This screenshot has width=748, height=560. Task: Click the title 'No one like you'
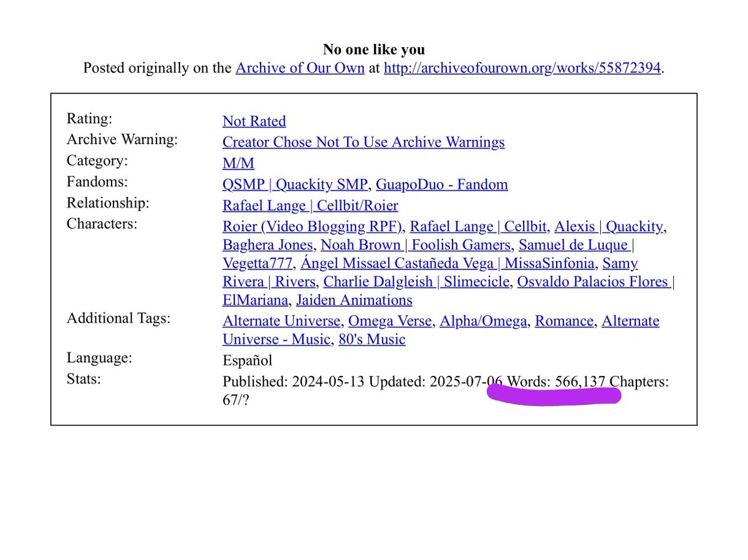(x=374, y=49)
